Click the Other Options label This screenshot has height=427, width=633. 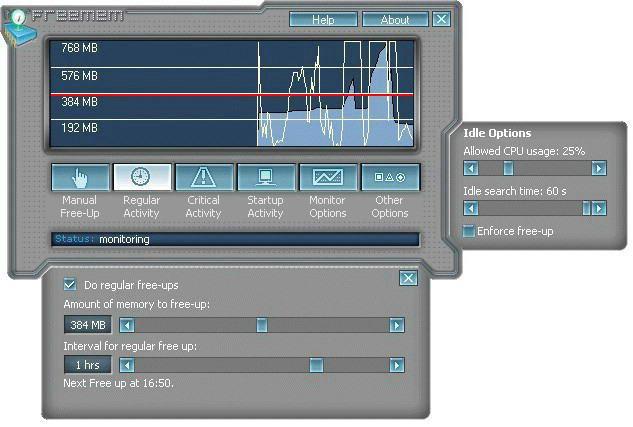pyautogui.click(x=390, y=207)
